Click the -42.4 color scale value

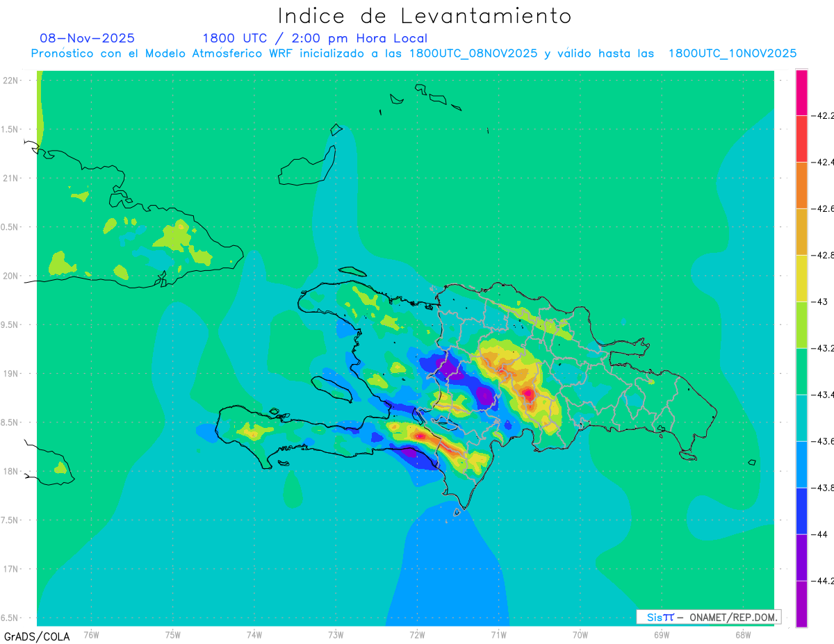point(824,162)
